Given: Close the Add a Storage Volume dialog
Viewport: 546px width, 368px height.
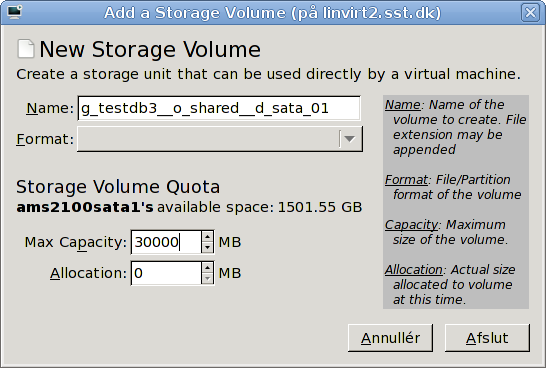Looking at the screenshot, I should [x=530, y=13].
